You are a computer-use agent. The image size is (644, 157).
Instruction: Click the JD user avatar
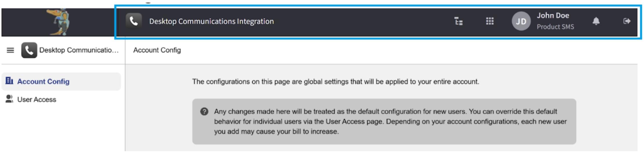(521, 21)
